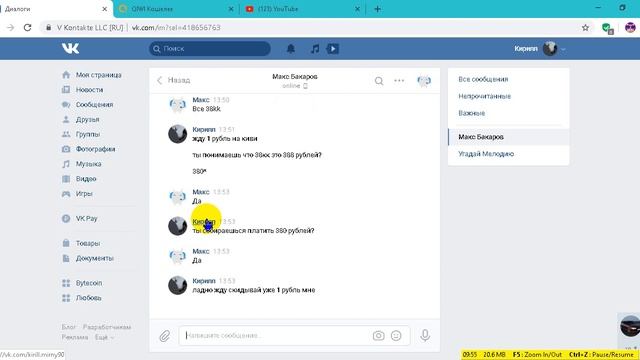640x360 pixels.
Task: Open the notifications bell
Action: click(291, 49)
